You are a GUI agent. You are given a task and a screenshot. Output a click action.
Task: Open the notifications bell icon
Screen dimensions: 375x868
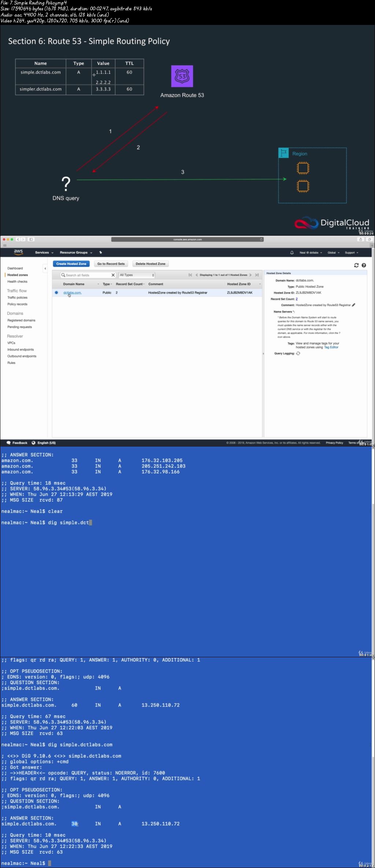click(292, 253)
